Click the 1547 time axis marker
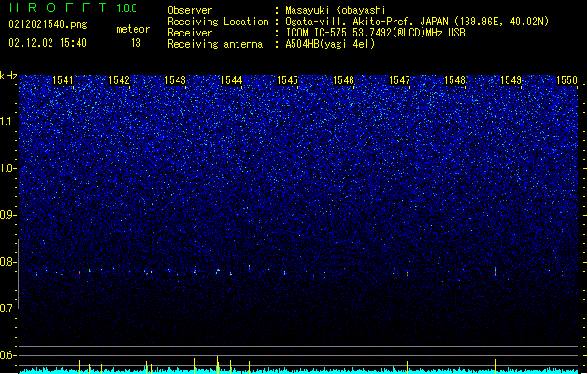 399,80
